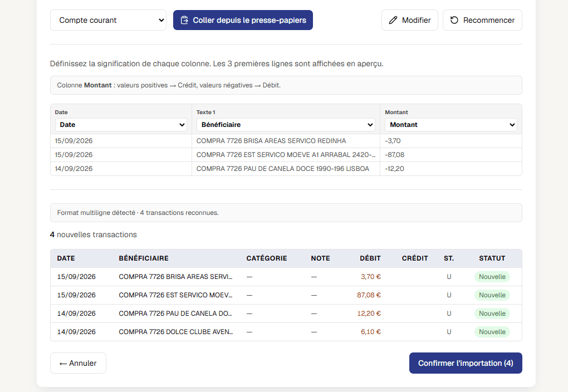Screen dimensions: 568x392
Task: Click Annuler to cancel the import
Action: coord(79,363)
